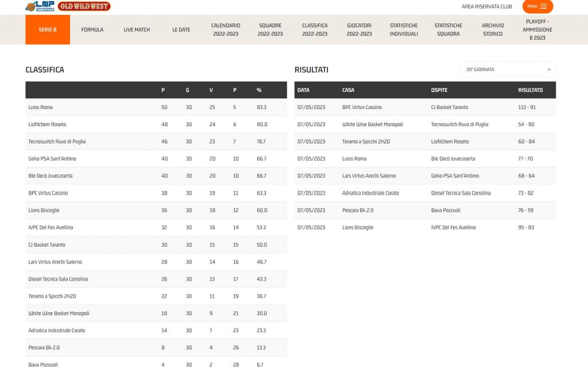588x389 pixels.
Task: Open Statistiche Individuali menu item
Action: (404, 30)
